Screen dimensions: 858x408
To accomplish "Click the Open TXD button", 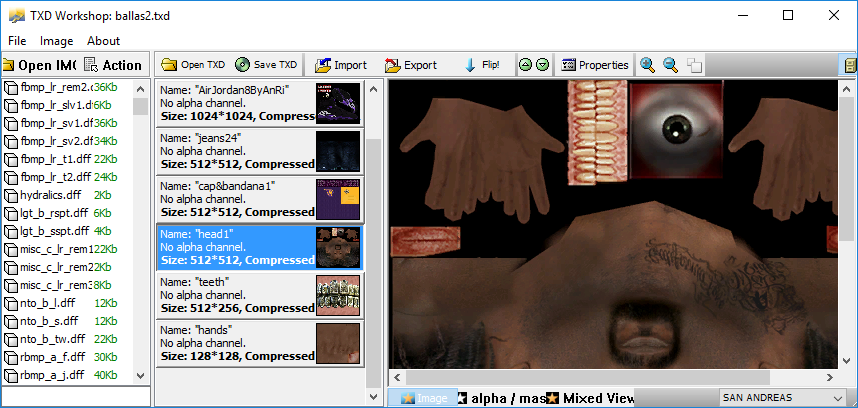I will tap(193, 65).
